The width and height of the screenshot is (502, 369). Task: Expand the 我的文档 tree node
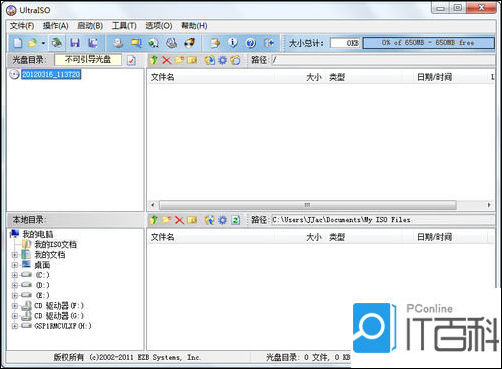coord(15,255)
